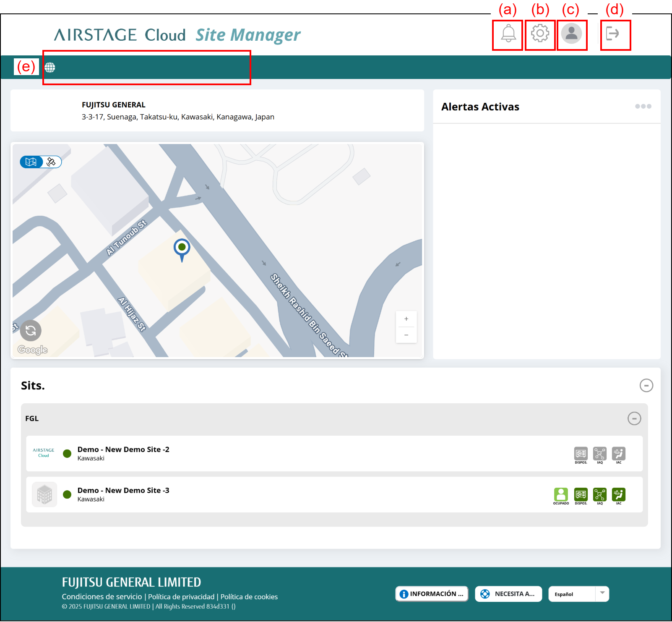Image resolution: width=672 pixels, height=622 pixels.
Task: Open the user profile avatar
Action: point(571,34)
